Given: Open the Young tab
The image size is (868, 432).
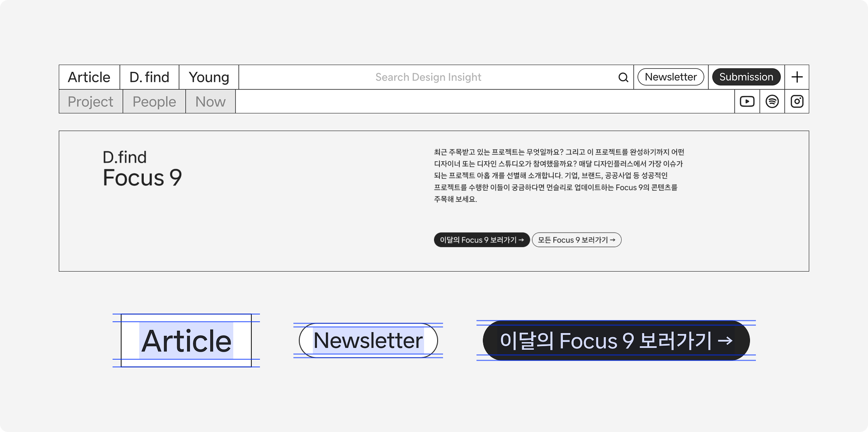Looking at the screenshot, I should point(209,77).
